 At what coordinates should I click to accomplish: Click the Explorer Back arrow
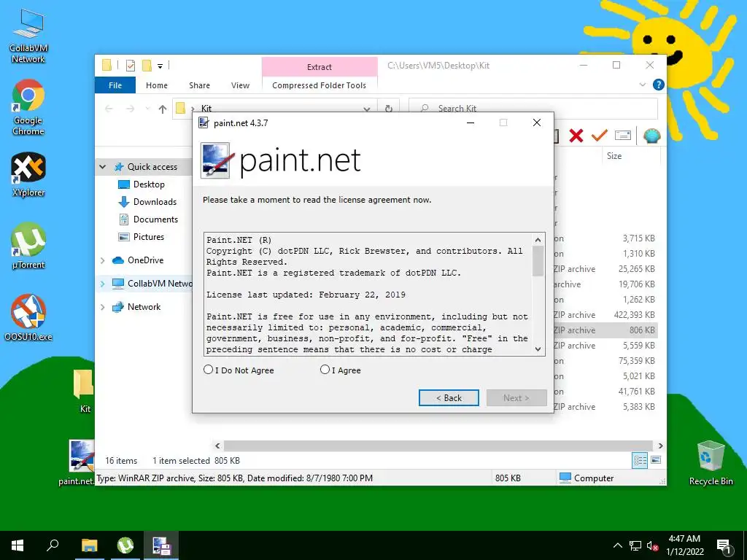pyautogui.click(x=109, y=109)
